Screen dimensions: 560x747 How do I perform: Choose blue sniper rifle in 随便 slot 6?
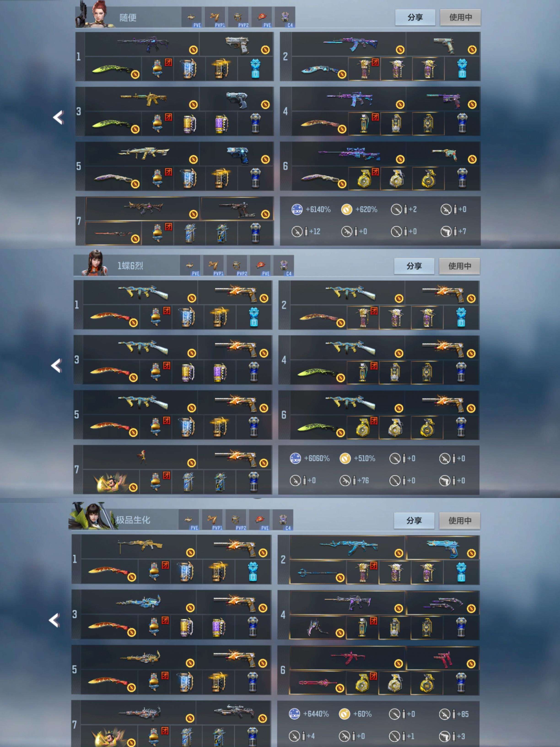349,154
